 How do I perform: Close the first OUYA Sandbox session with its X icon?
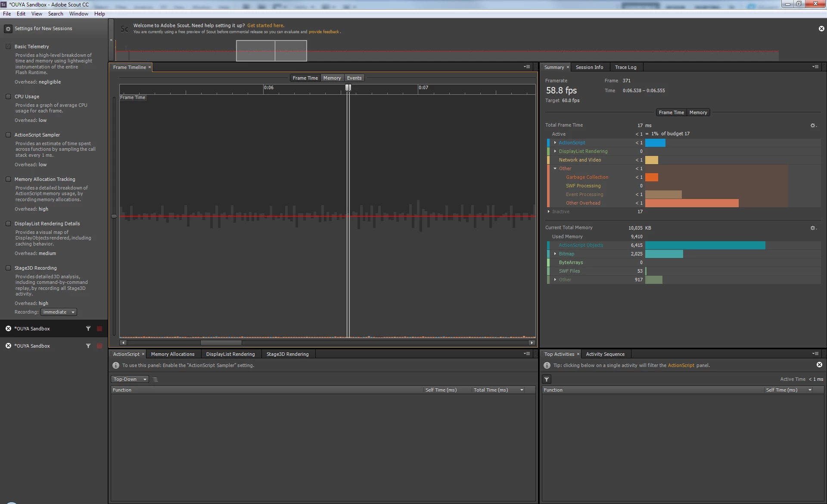tap(8, 329)
